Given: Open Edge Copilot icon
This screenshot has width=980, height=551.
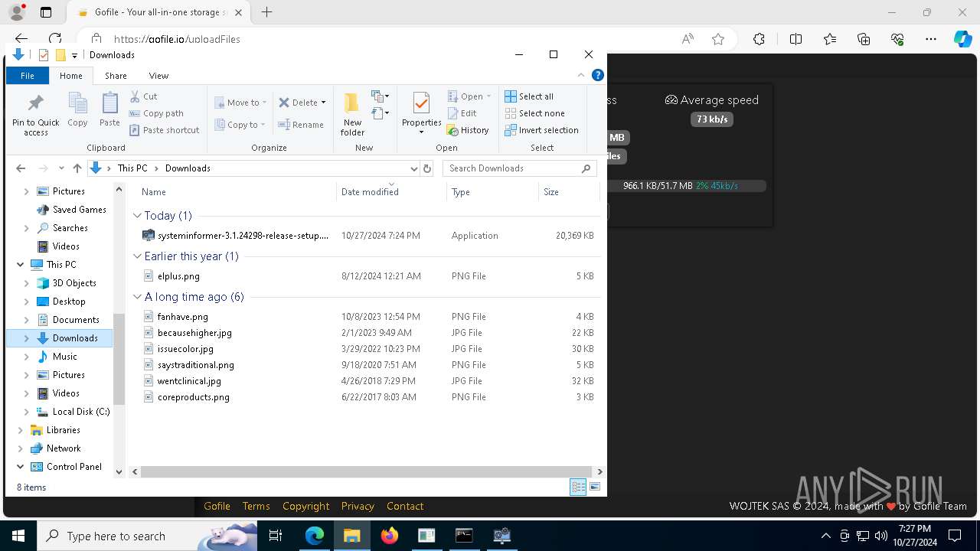Looking at the screenshot, I should [x=962, y=39].
